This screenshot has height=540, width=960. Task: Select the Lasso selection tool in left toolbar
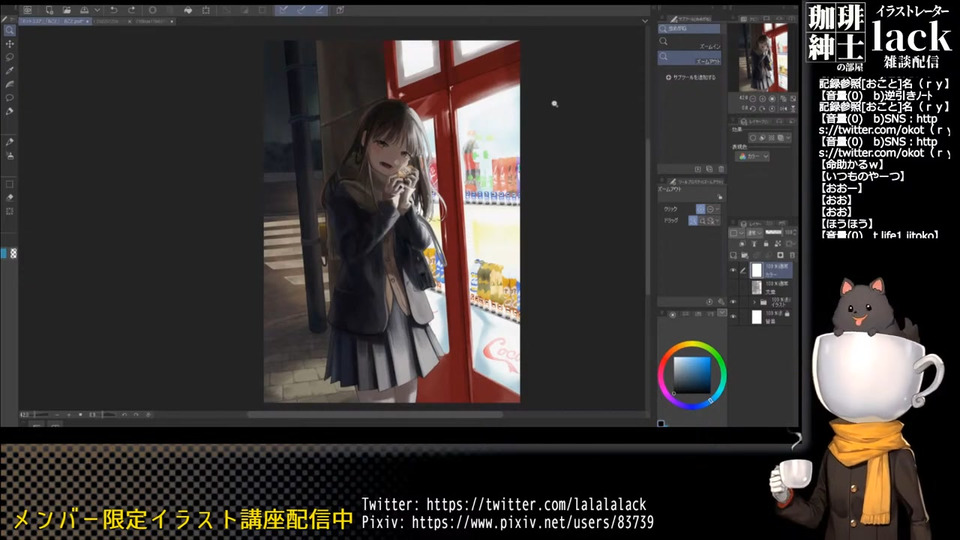click(10, 58)
